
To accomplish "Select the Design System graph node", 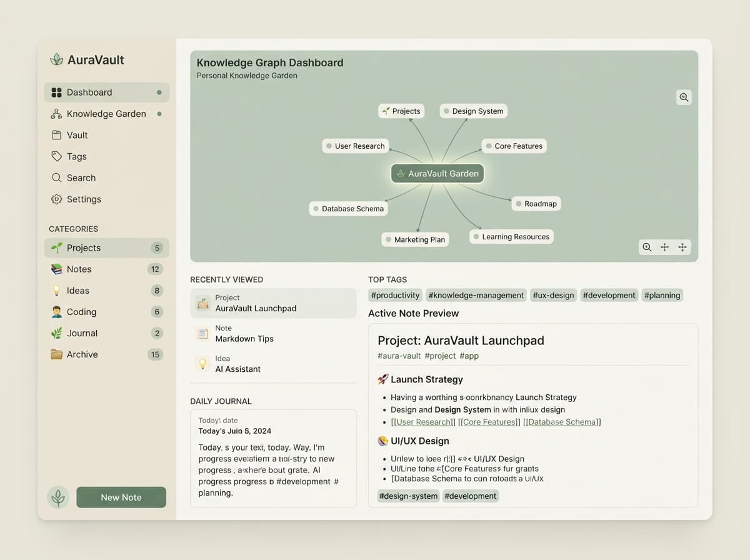I will [473, 111].
